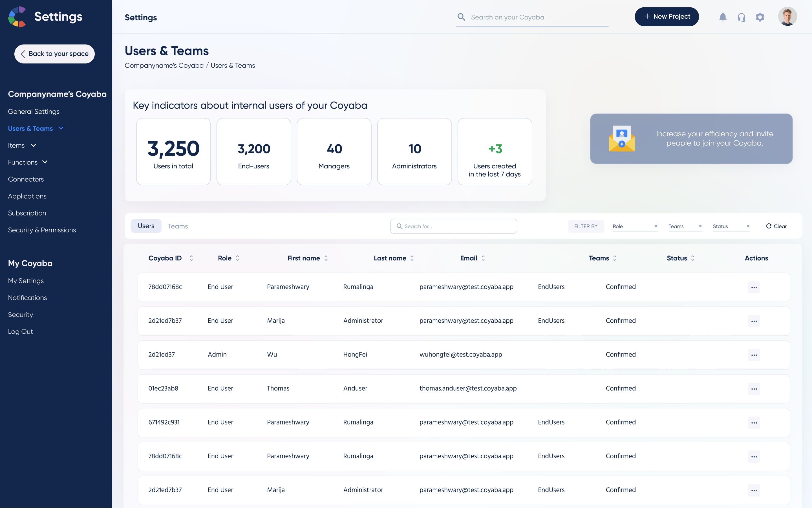Open Security under My Coyaba
This screenshot has width=812, height=508.
21,315
